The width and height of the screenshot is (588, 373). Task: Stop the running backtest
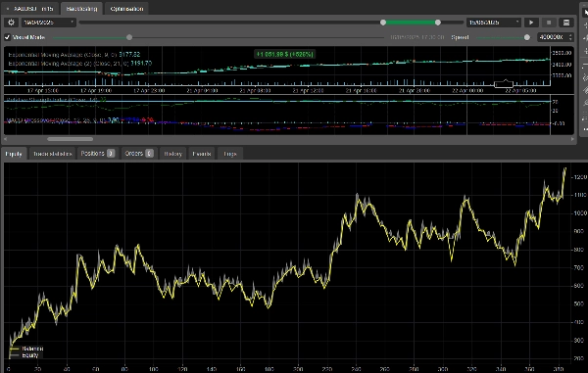(x=549, y=23)
